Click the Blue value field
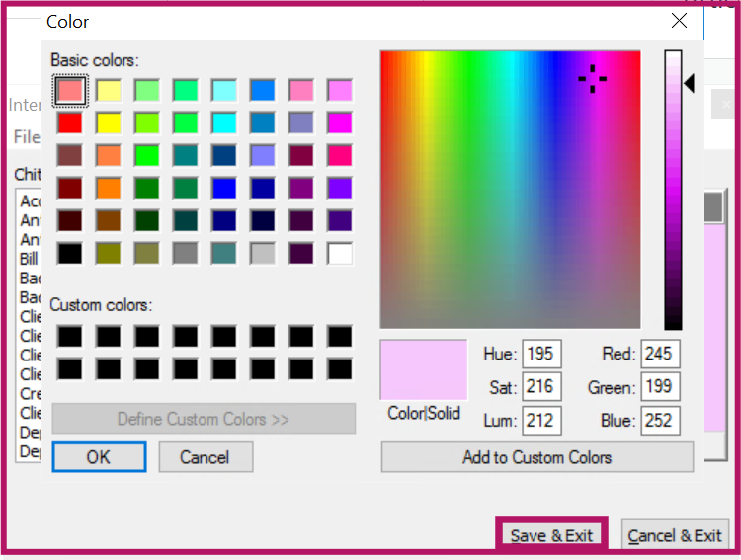This screenshot has width=741, height=560. point(660,420)
